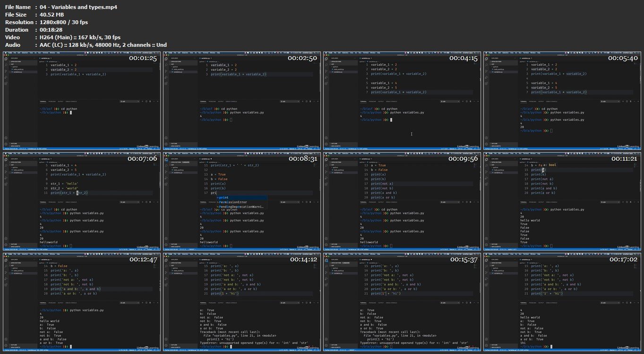644x354 pixels.
Task: Click the video codec line 'H264 (Main)'
Action: 57,37
